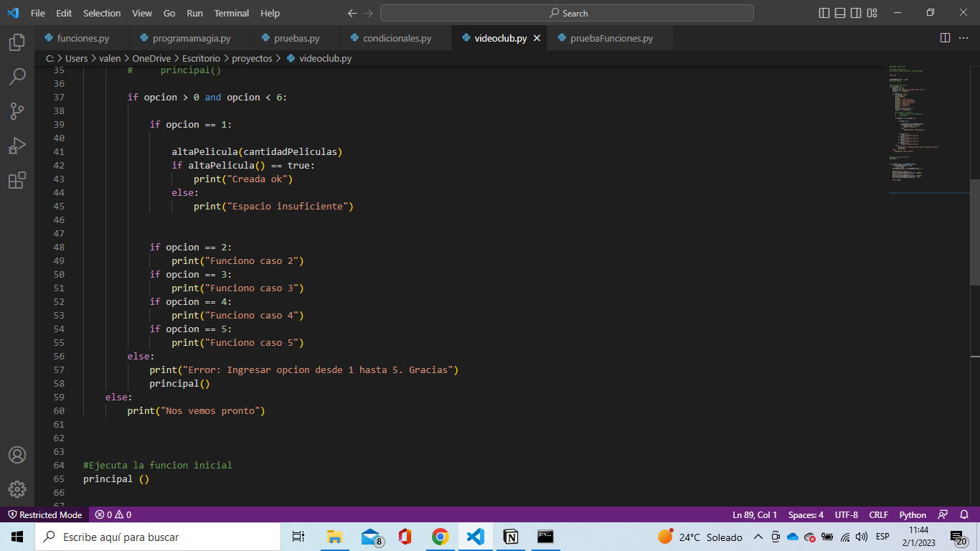Open the terminal app on the taskbar

point(545,537)
